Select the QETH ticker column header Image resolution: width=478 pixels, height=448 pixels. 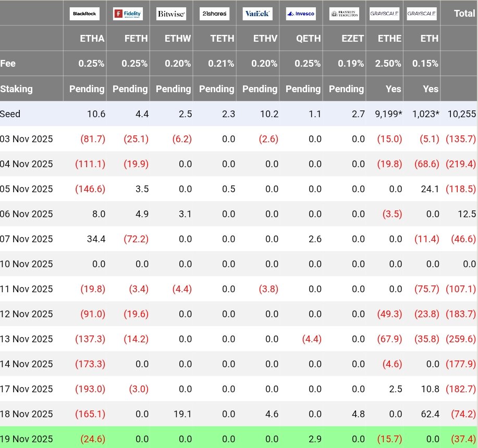(309, 39)
